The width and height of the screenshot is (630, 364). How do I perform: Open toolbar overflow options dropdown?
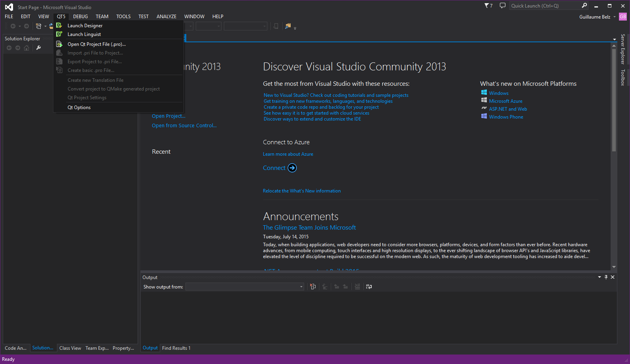(295, 28)
